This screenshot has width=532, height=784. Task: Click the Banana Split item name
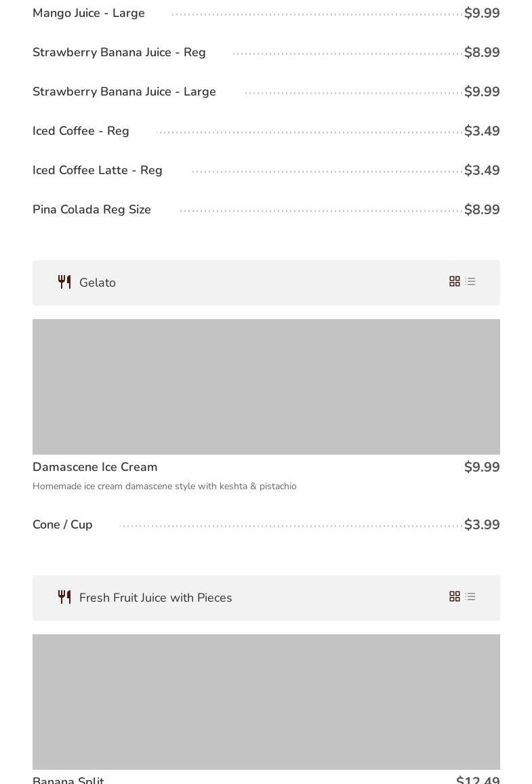point(68,779)
